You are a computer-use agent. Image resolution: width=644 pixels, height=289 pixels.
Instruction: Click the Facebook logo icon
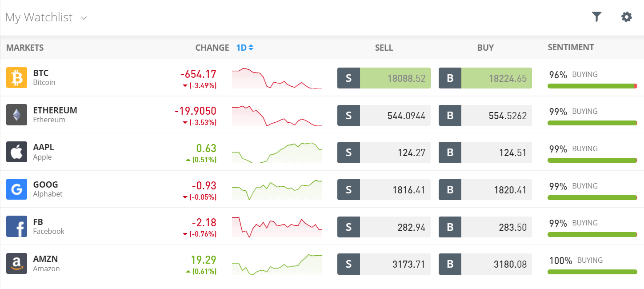coord(16,226)
